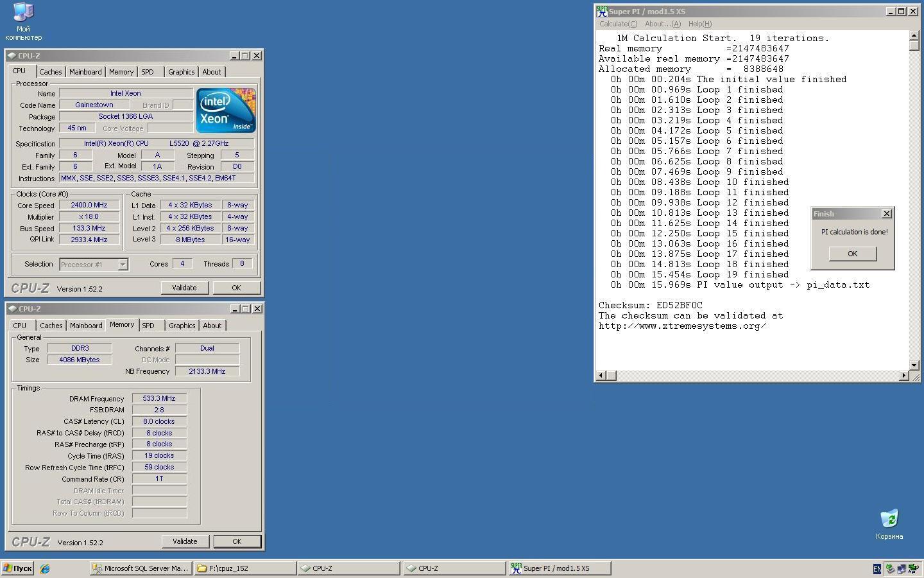Switch to Microsoft SQL Server Management taskbar item
924x578 pixels.
[x=140, y=568]
